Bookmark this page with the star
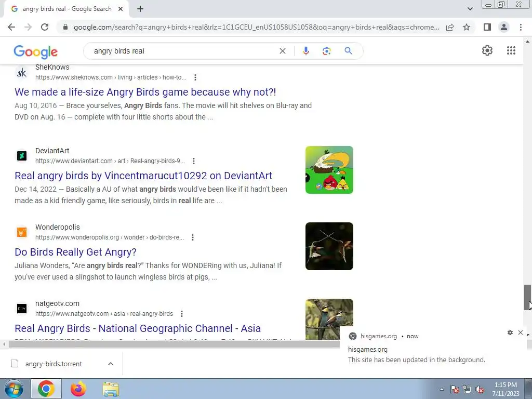 [x=467, y=27]
